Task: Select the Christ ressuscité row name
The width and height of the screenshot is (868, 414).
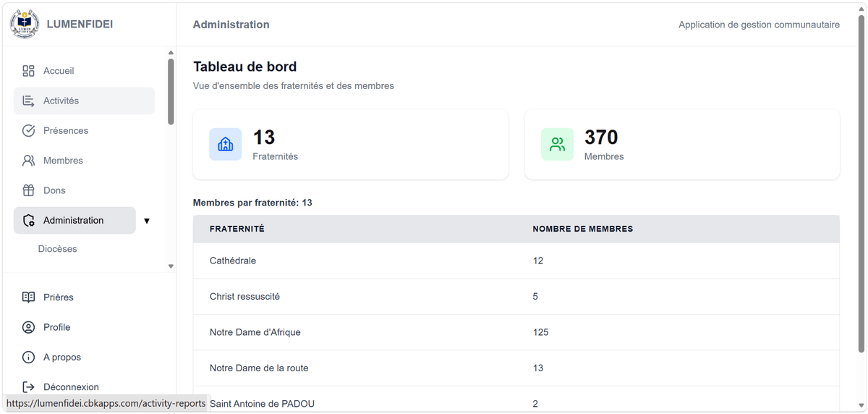Action: tap(244, 297)
